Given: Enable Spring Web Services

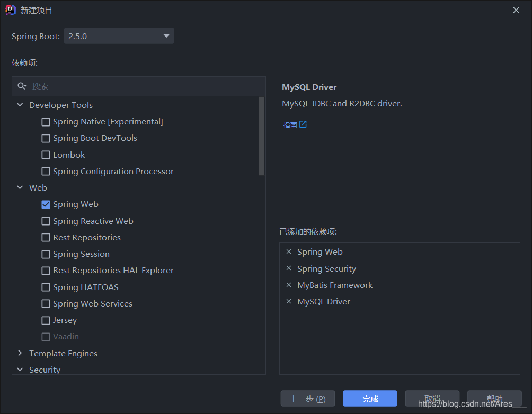Looking at the screenshot, I should coord(46,303).
